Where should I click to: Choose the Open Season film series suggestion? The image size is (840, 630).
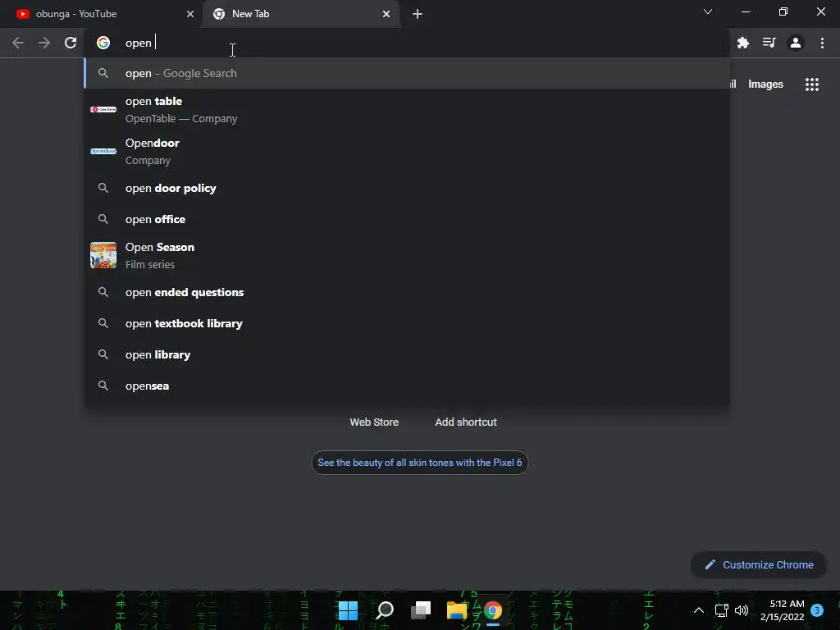pos(407,256)
